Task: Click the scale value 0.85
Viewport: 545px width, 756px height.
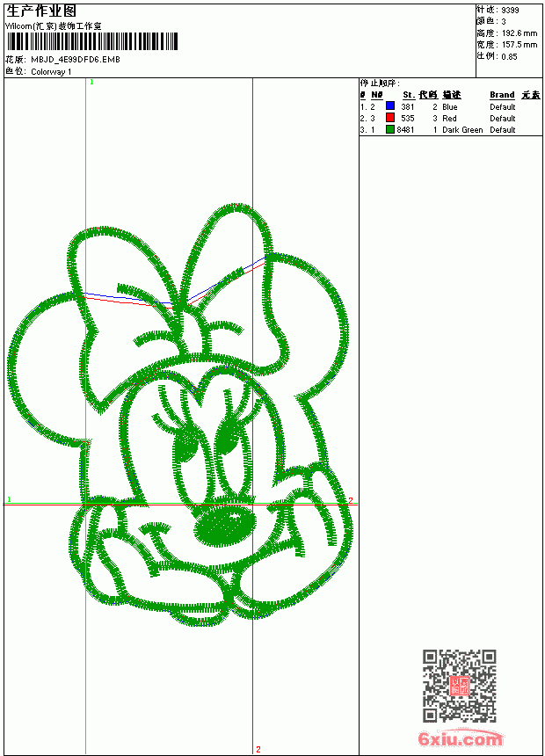Action: [x=509, y=56]
